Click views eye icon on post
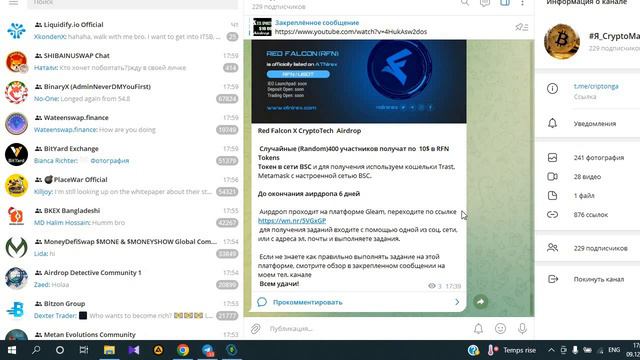The width and height of the screenshot is (640, 360). click(431, 286)
